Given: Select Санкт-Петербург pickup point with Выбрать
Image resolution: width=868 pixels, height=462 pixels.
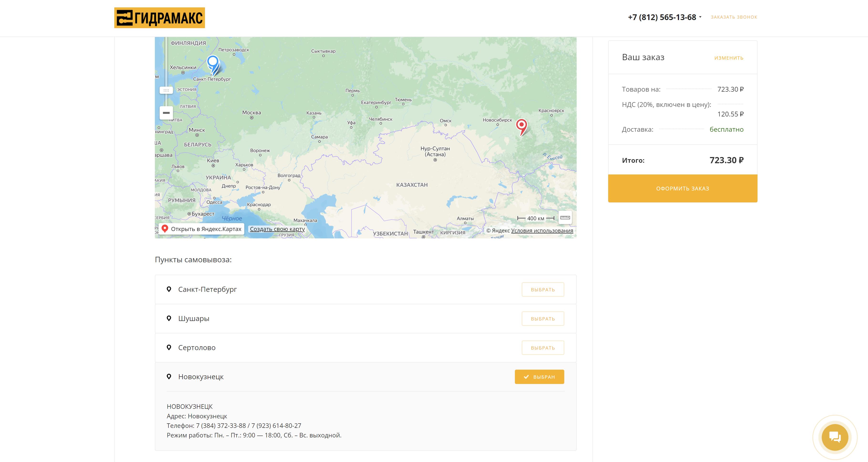Looking at the screenshot, I should (x=543, y=289).
